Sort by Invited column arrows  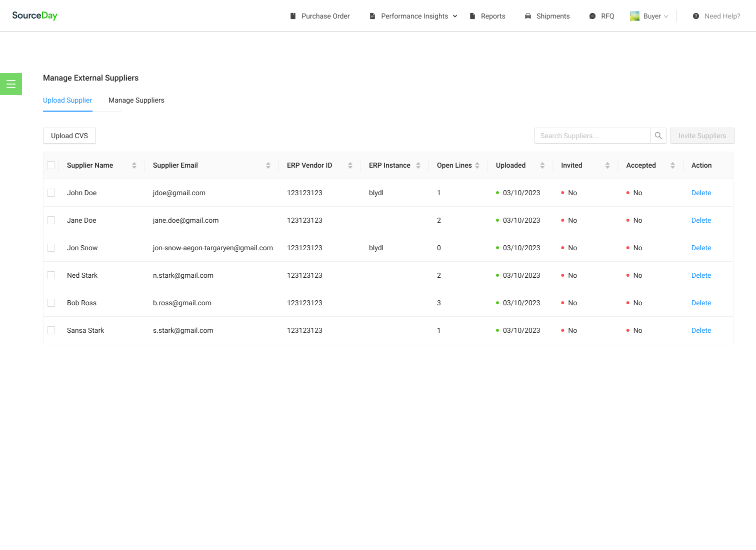607,165
